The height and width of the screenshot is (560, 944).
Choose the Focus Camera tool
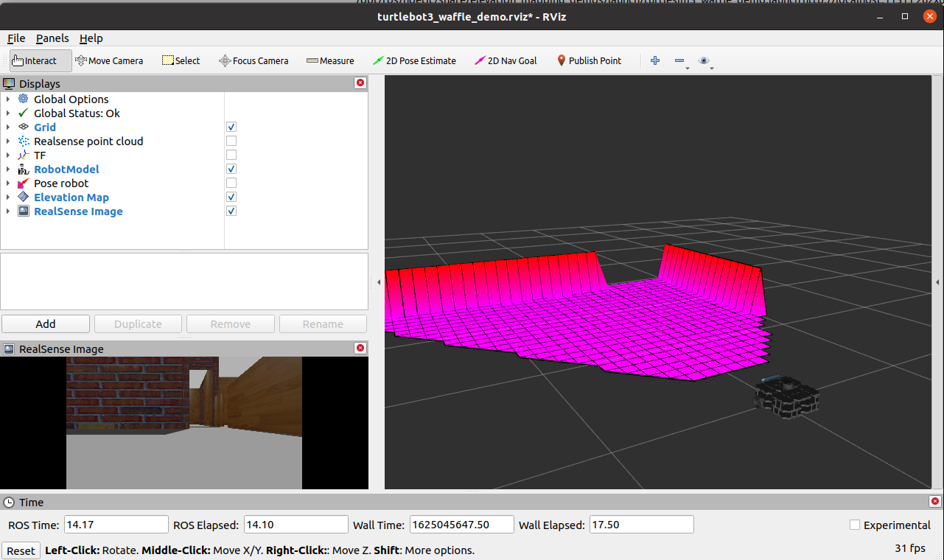point(254,60)
